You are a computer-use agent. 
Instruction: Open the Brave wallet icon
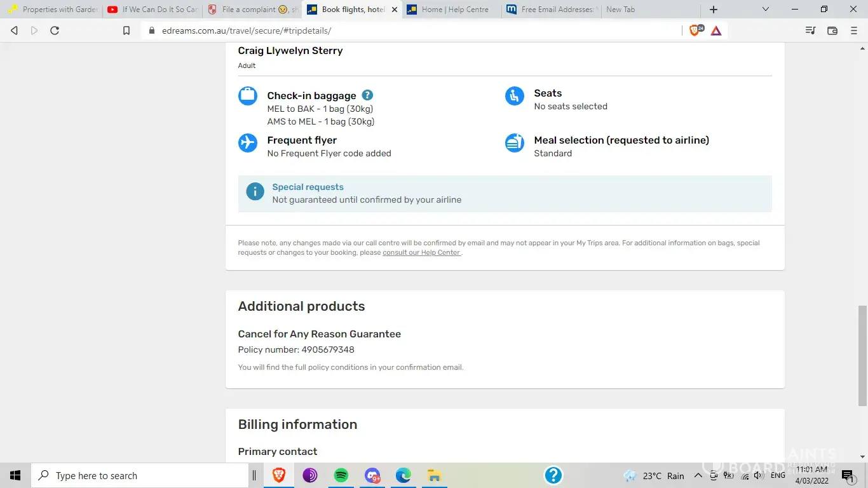[832, 30]
